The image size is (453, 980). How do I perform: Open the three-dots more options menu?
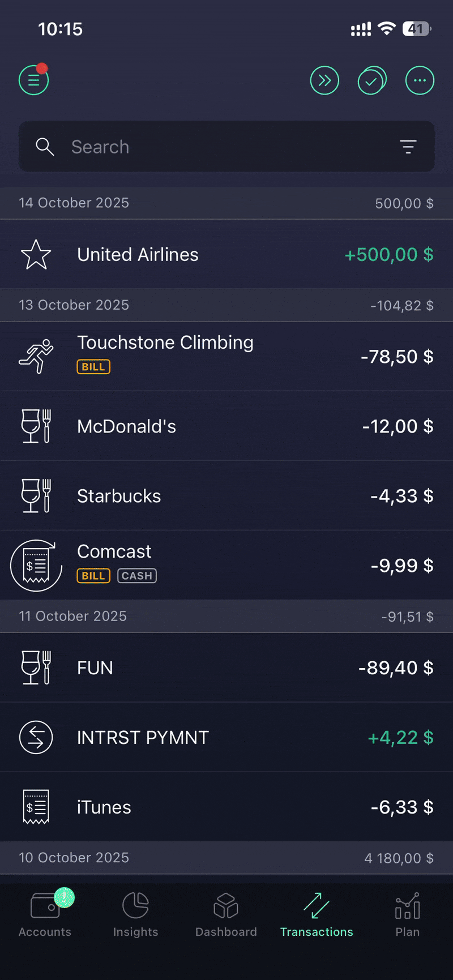420,80
